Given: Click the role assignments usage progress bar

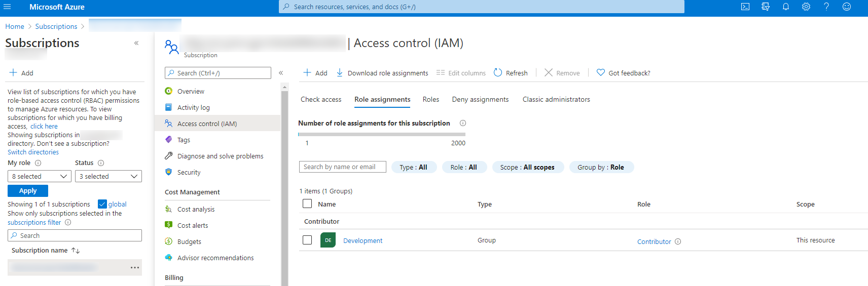Looking at the screenshot, I should coord(382,134).
